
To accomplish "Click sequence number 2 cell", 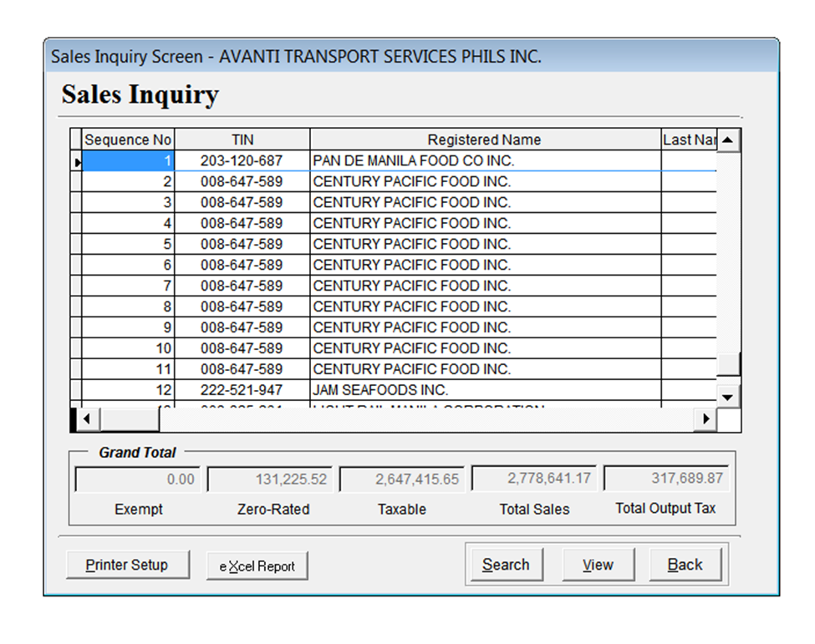I will click(x=128, y=182).
